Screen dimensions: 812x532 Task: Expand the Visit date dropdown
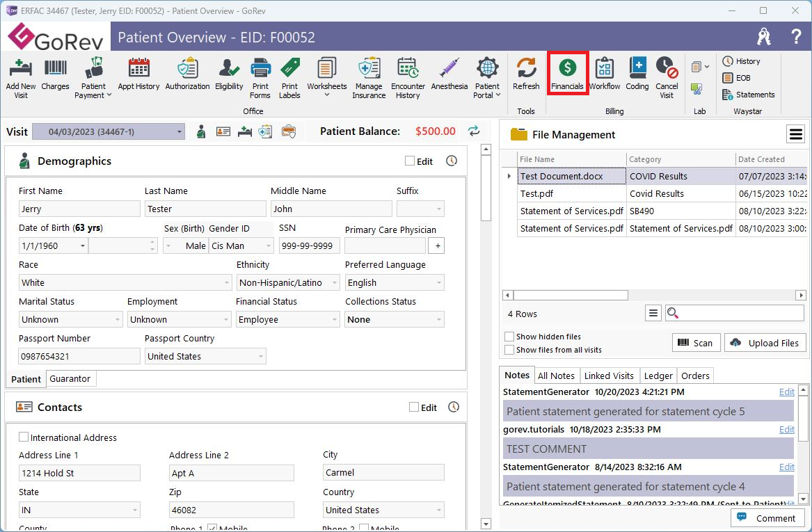pos(180,131)
